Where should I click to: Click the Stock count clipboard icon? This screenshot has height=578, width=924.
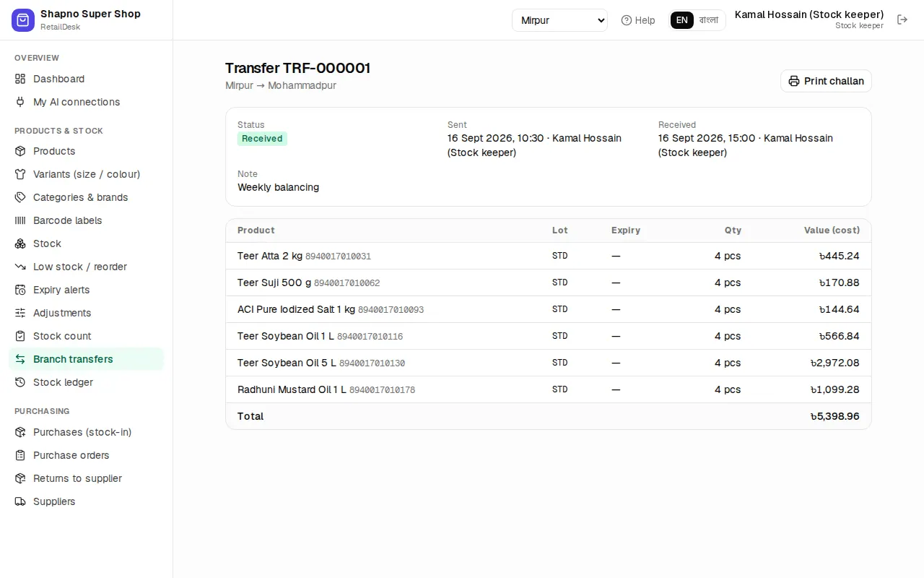(x=20, y=336)
